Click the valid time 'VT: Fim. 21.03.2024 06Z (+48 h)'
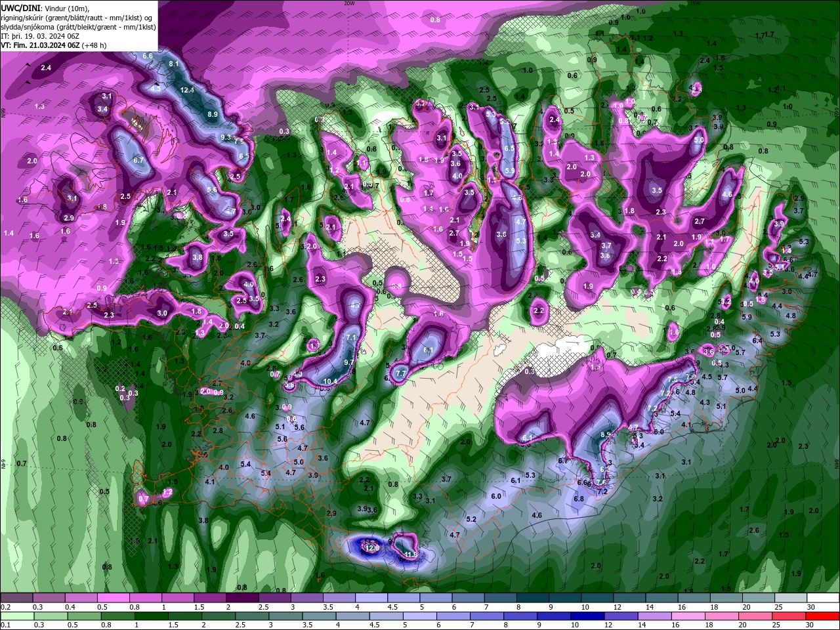 coord(54,45)
